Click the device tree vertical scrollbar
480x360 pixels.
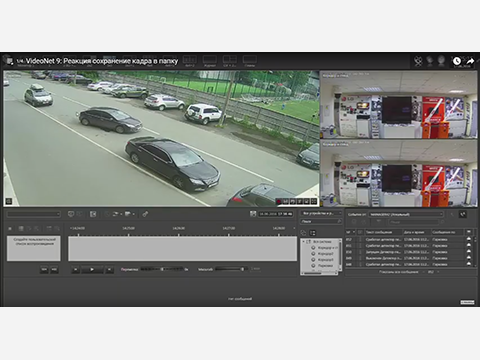click(340, 255)
